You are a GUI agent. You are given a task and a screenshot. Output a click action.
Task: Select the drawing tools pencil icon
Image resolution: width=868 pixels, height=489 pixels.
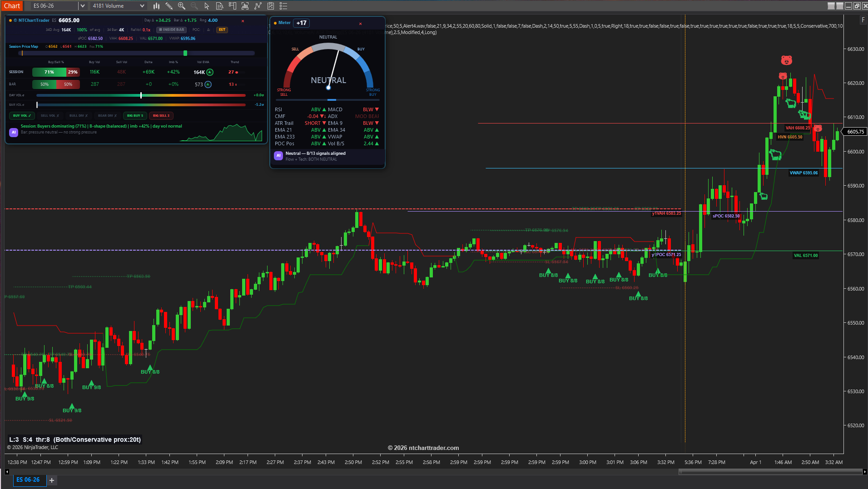tap(169, 6)
